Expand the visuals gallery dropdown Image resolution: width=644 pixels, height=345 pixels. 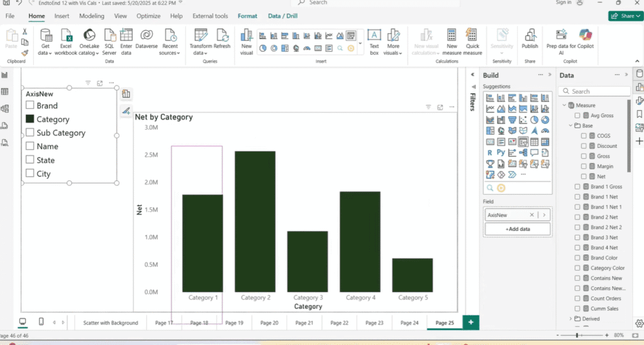pos(360,43)
